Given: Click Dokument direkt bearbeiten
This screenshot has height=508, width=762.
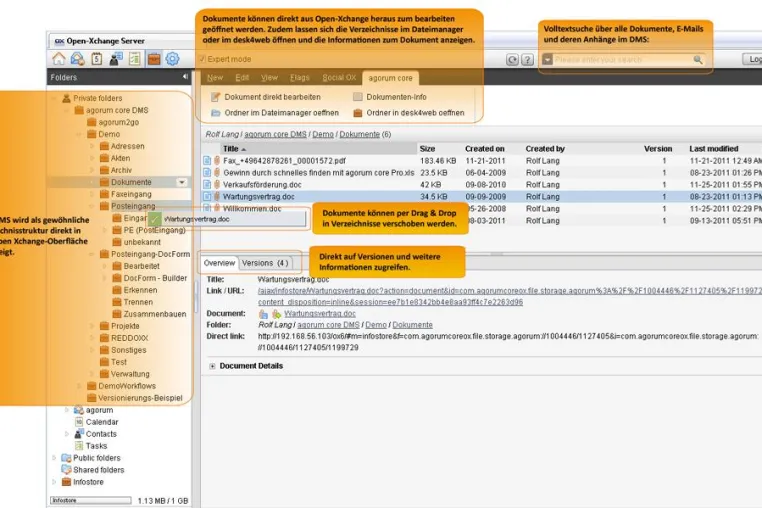Looking at the screenshot, I should [x=266, y=97].
